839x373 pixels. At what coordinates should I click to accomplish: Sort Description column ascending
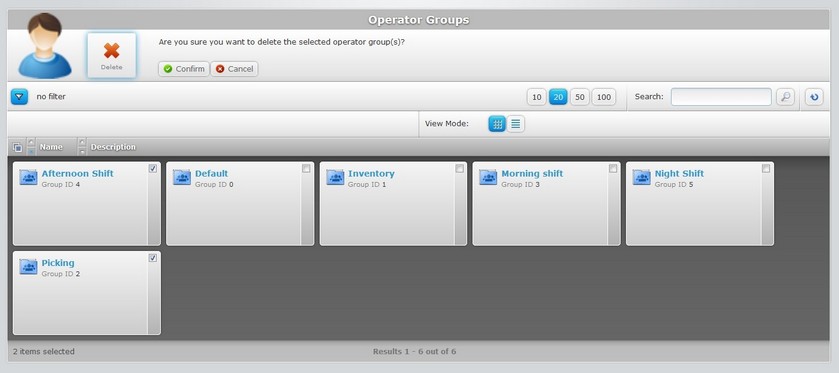pyautogui.click(x=82, y=142)
